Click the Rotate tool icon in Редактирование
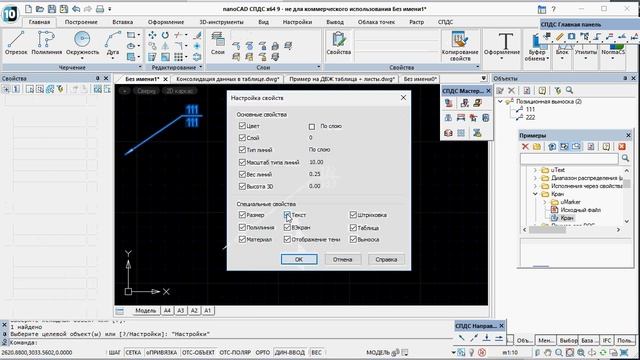Screen dimensions: 640x360 point(165,35)
